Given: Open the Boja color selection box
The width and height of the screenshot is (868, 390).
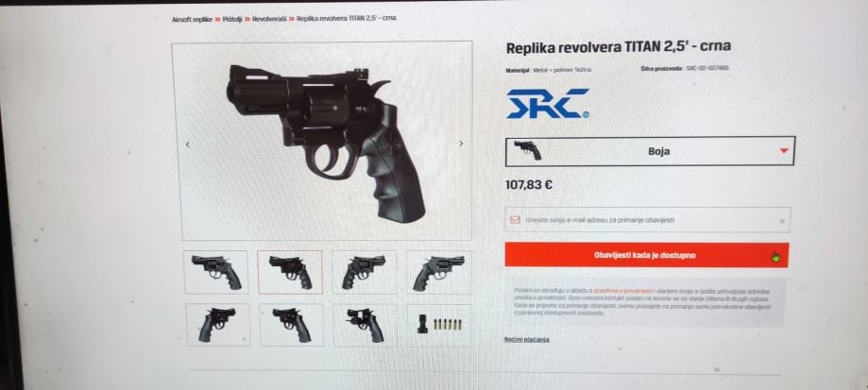Looking at the screenshot, I should (x=650, y=151).
